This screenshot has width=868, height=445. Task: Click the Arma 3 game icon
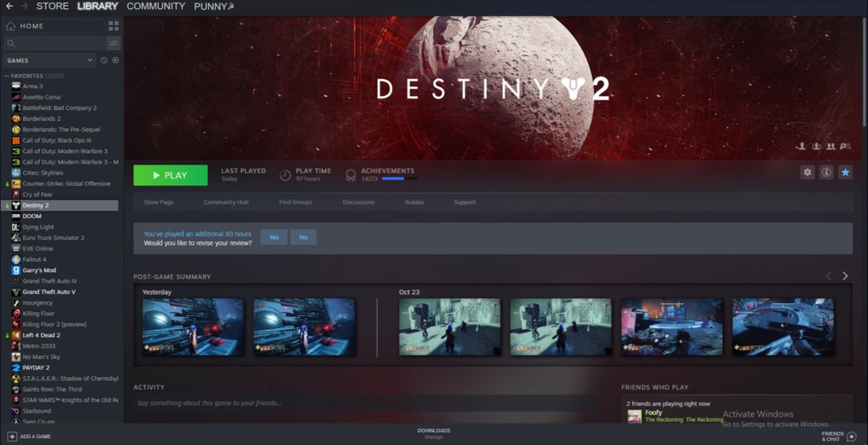[16, 86]
